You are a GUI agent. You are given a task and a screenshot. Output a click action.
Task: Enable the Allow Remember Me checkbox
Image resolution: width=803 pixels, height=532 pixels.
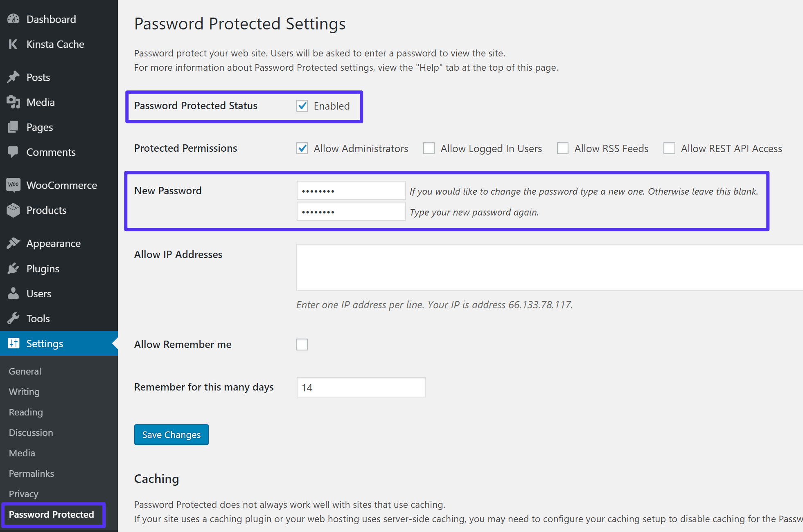302,344
